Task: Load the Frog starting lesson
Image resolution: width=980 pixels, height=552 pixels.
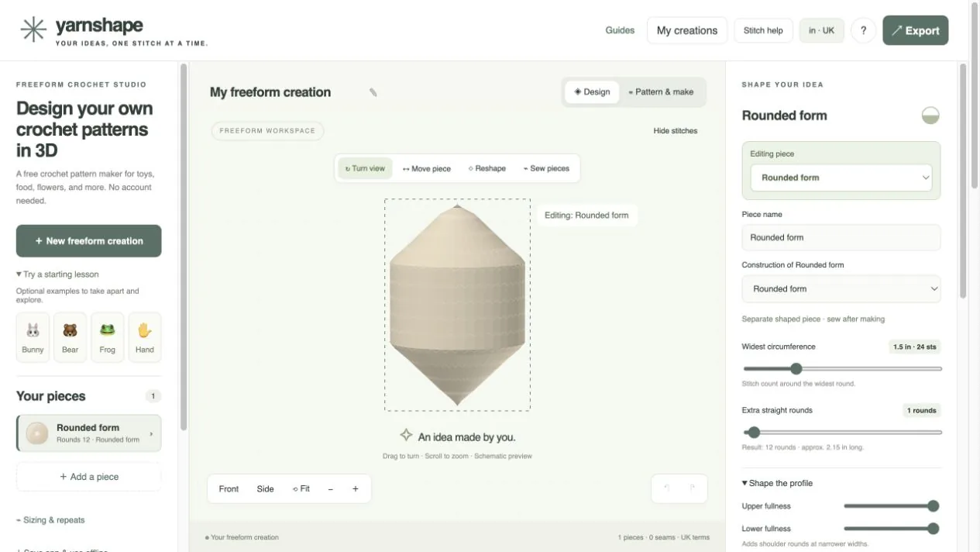Action: [x=108, y=337]
